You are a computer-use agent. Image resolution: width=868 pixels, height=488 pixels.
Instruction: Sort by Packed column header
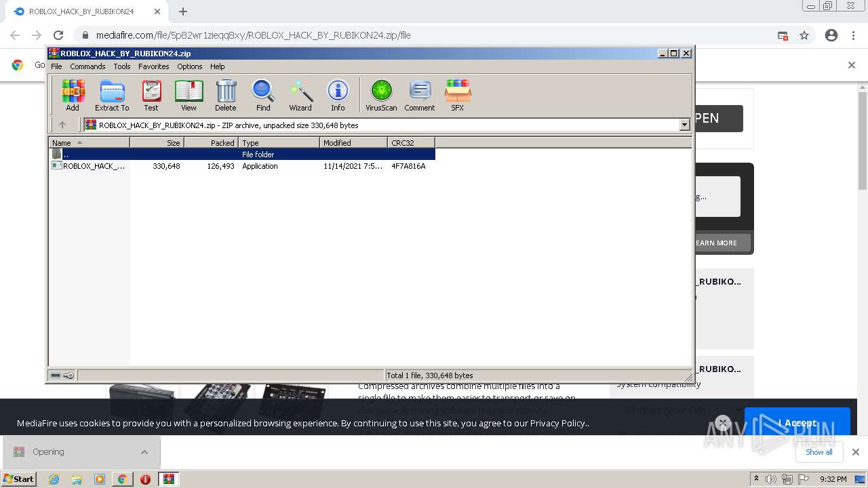[211, 142]
